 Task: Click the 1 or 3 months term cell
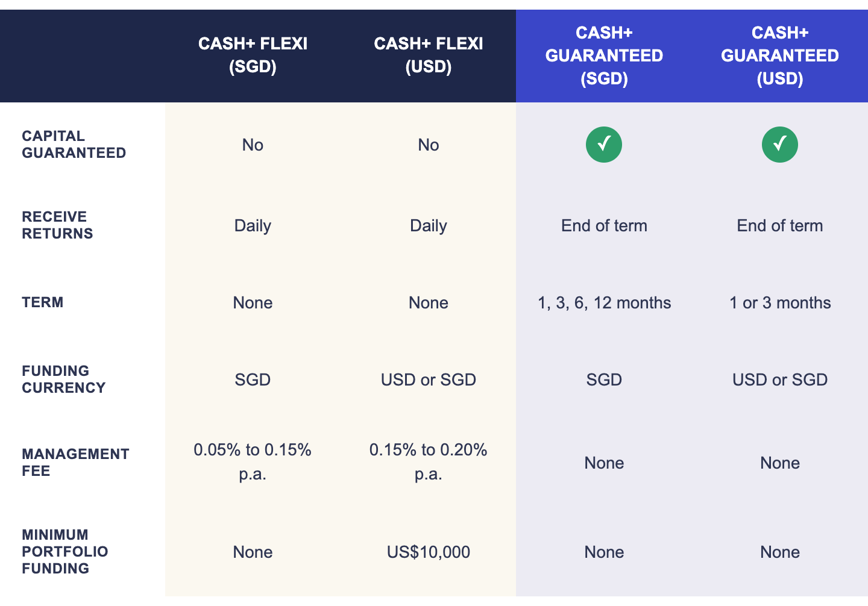[780, 302]
